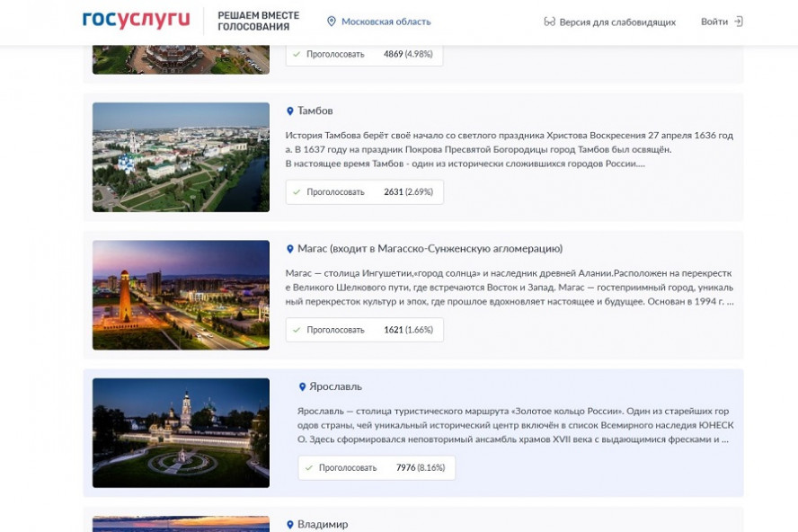Click the pin icon beside Ярославль
This screenshot has width=798, height=532.
tap(302, 387)
